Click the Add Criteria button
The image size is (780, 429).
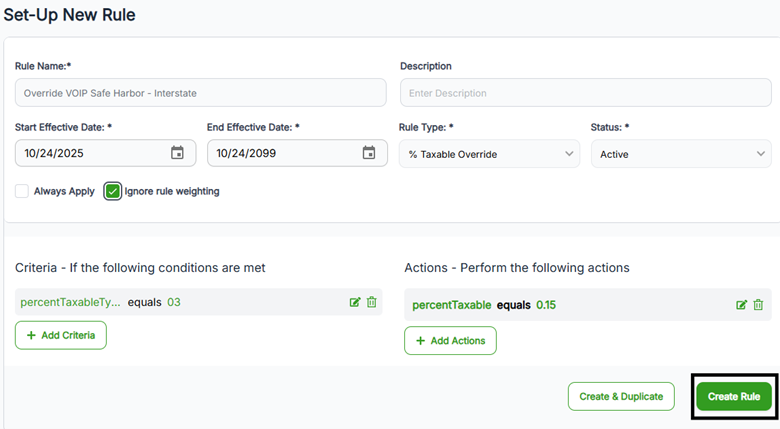pos(61,335)
